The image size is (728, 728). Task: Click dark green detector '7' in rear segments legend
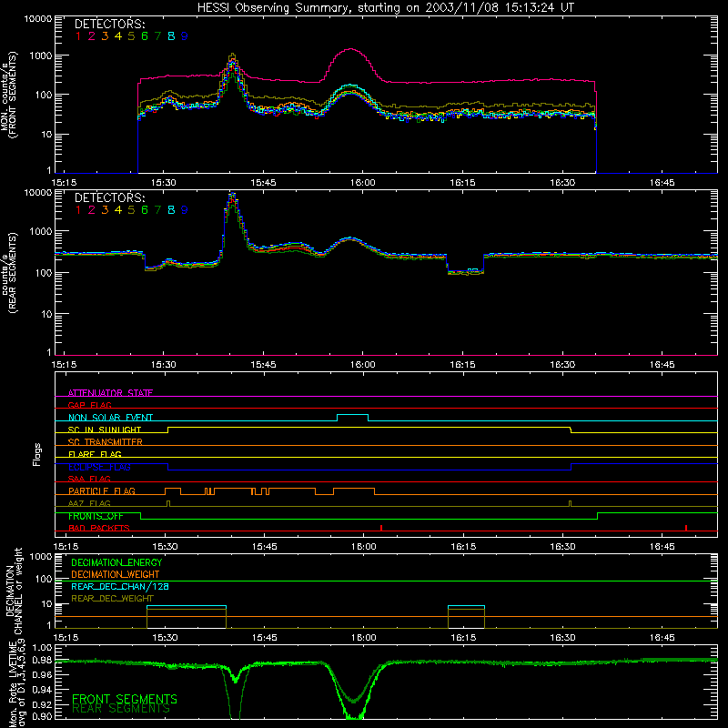(157, 210)
